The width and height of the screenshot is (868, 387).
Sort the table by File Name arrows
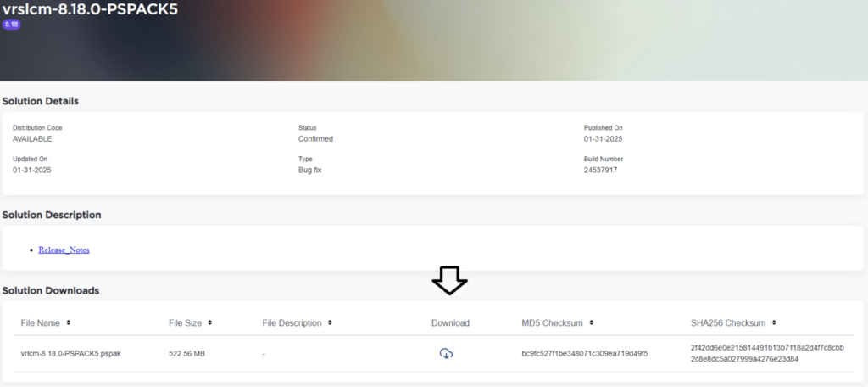pyautogui.click(x=69, y=322)
